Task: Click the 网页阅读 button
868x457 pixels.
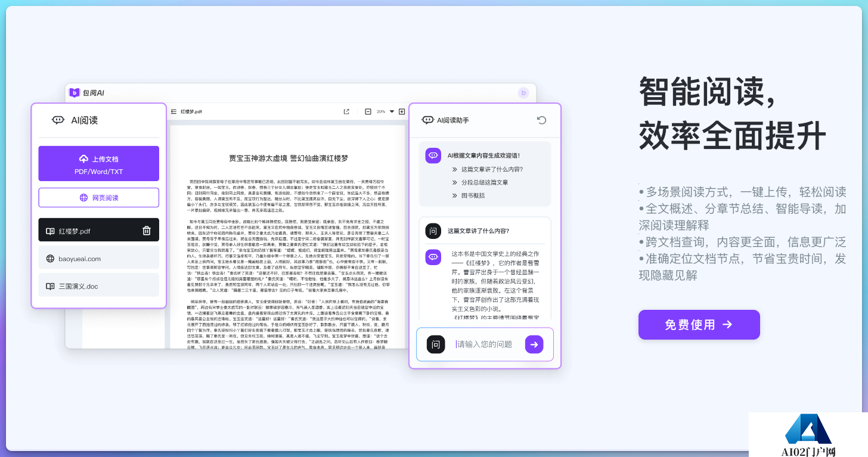Action: [99, 198]
